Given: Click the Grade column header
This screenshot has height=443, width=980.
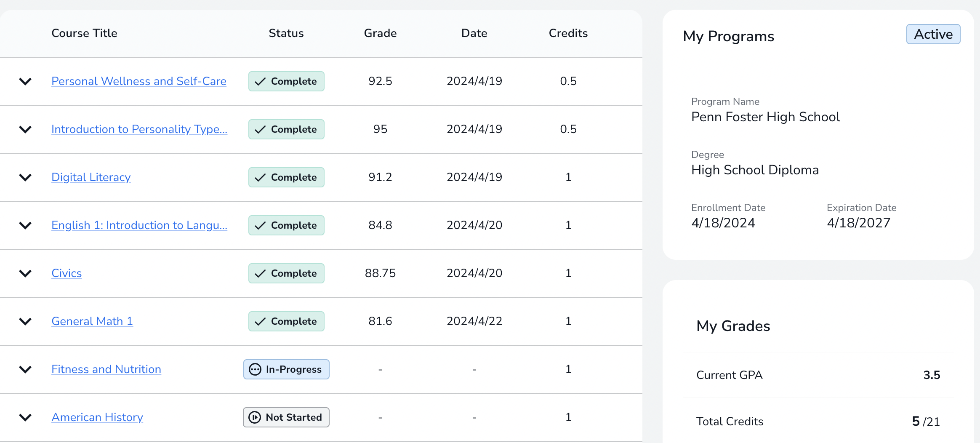Looking at the screenshot, I should [380, 33].
